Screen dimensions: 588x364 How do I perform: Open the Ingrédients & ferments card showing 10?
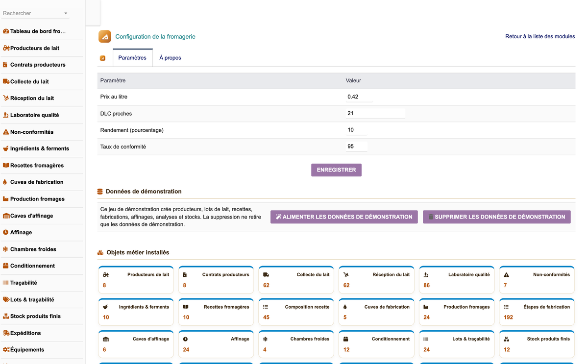click(x=136, y=312)
